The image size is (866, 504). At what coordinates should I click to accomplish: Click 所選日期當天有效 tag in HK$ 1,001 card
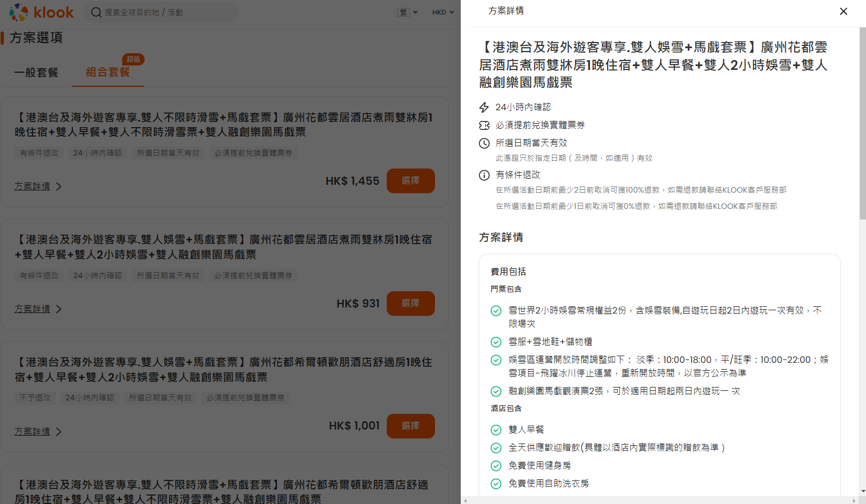click(x=160, y=398)
